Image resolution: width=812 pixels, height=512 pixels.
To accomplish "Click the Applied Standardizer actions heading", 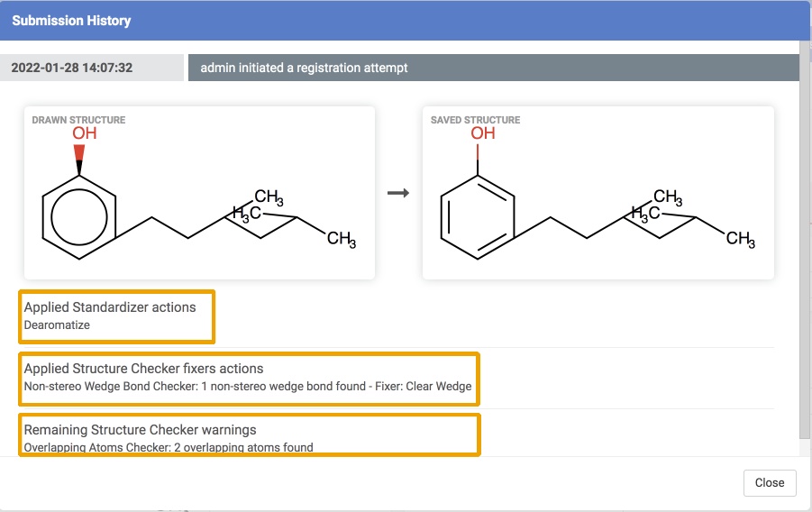I will (110, 307).
